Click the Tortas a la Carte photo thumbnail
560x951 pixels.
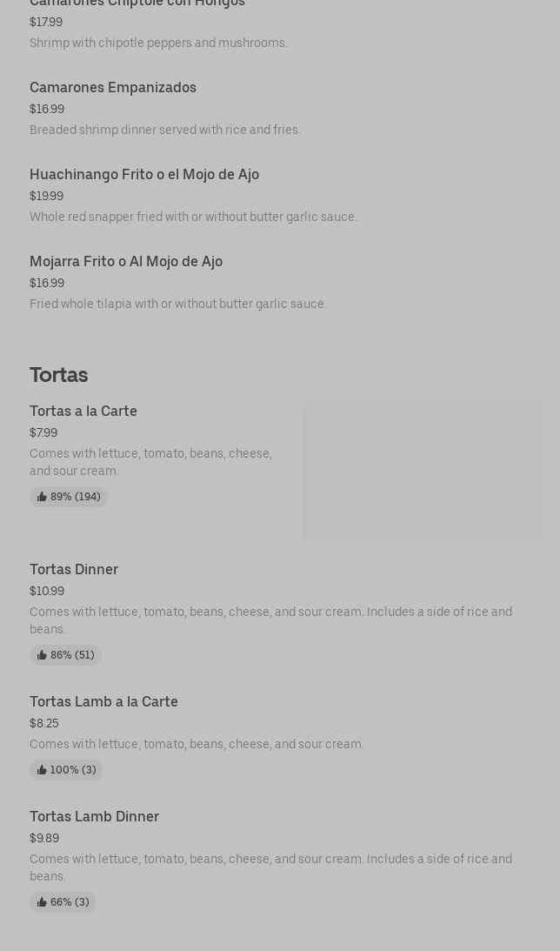coord(423,470)
